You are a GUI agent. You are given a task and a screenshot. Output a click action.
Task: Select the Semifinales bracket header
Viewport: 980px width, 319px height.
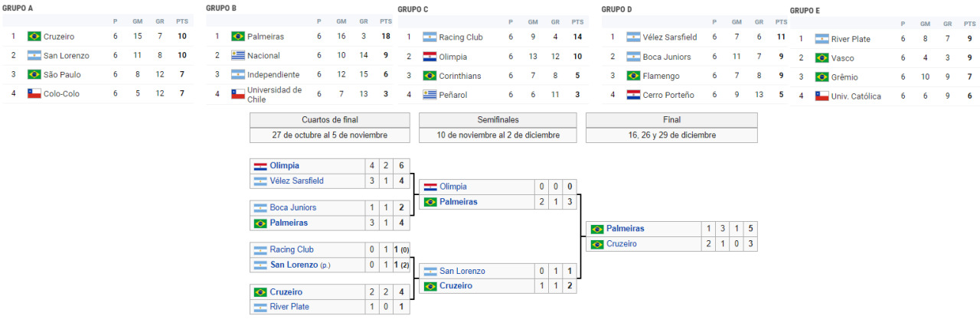coord(498,120)
